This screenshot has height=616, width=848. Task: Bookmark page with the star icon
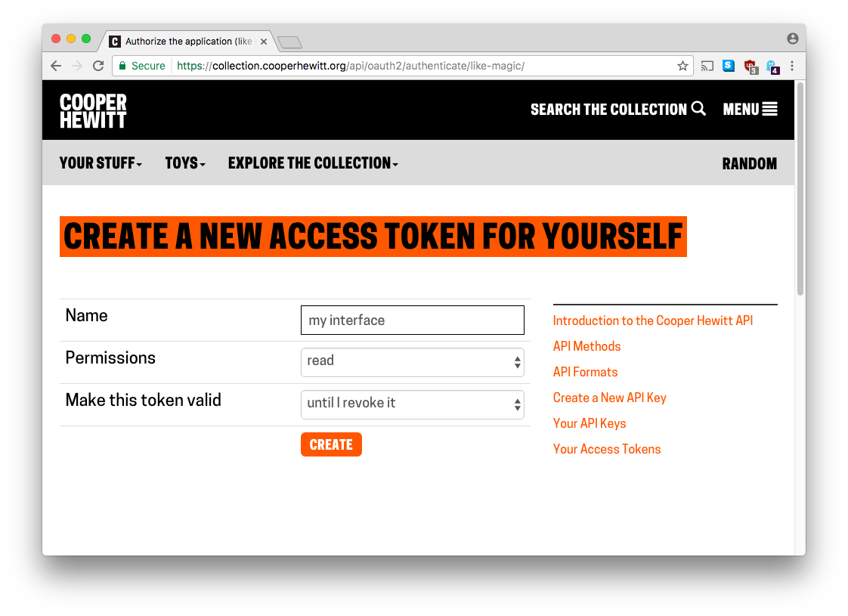tap(682, 66)
